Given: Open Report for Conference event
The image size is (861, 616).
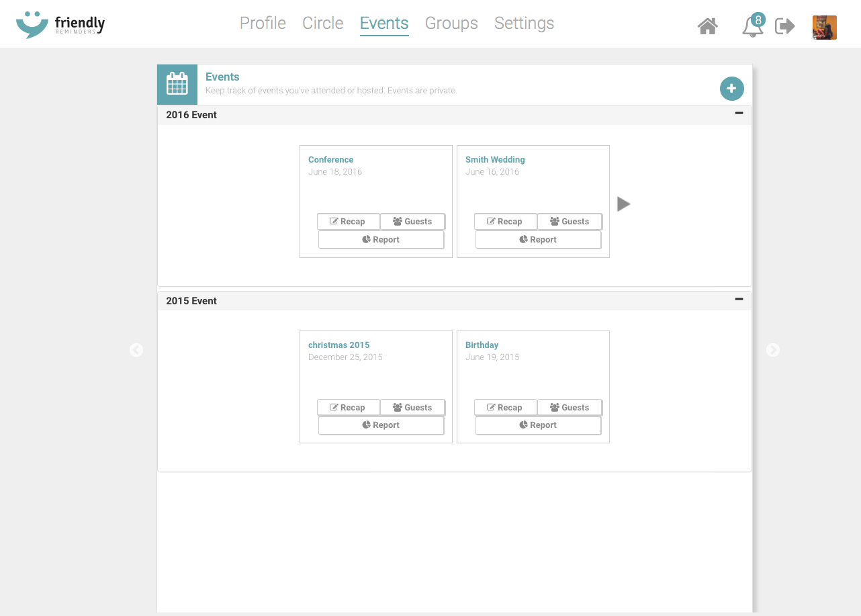Looking at the screenshot, I should (381, 240).
